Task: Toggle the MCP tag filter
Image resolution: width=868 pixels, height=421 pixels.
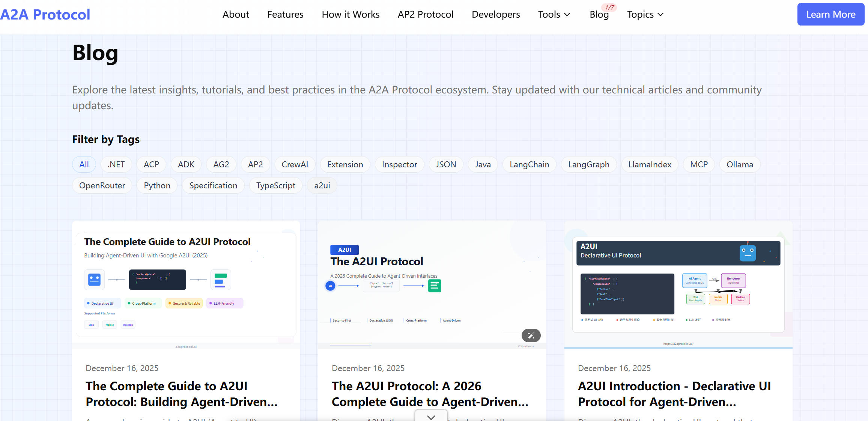Action: [x=698, y=164]
